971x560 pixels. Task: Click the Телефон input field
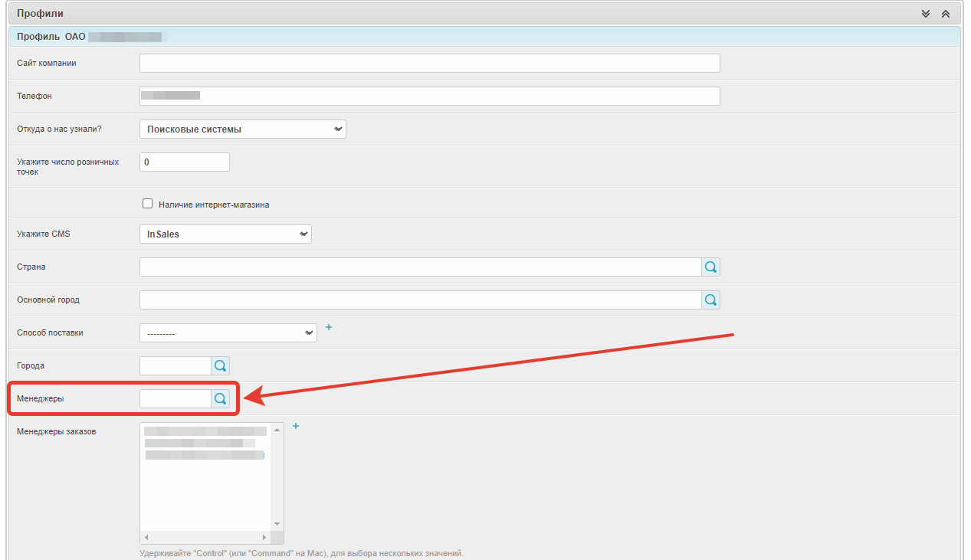pos(429,97)
